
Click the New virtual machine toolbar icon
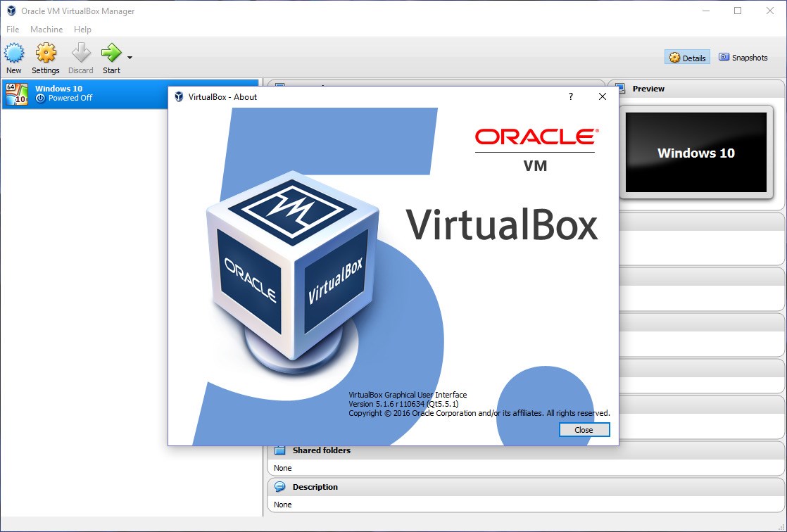(14, 53)
